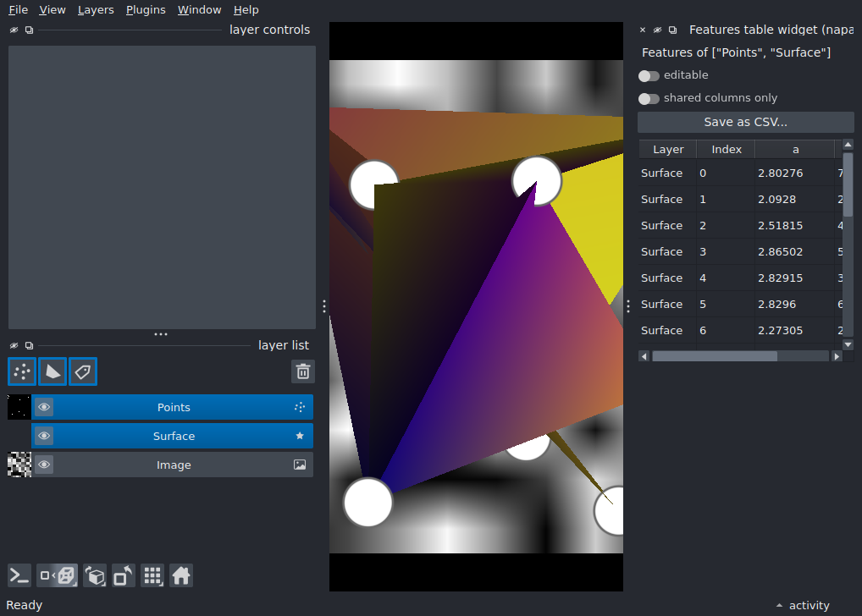This screenshot has width=862, height=616.
Task: Hide Features table widget via eye icon
Action: [x=657, y=30]
